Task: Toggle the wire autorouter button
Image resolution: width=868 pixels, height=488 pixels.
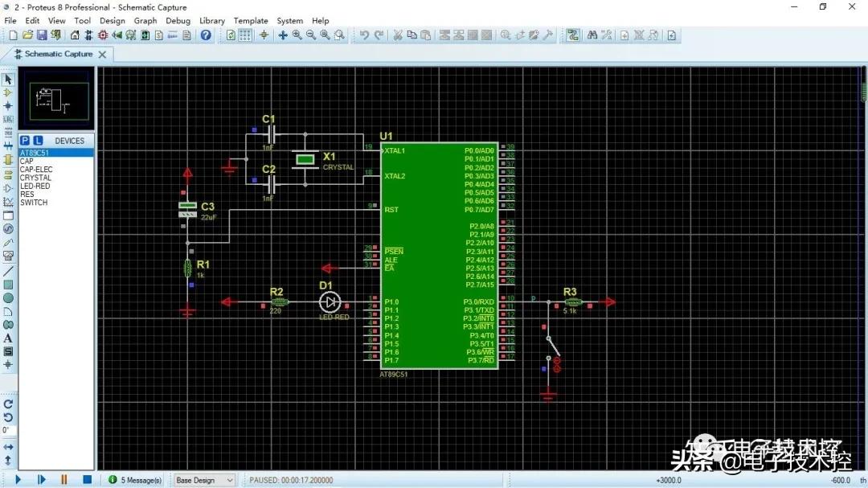Action: pos(573,35)
